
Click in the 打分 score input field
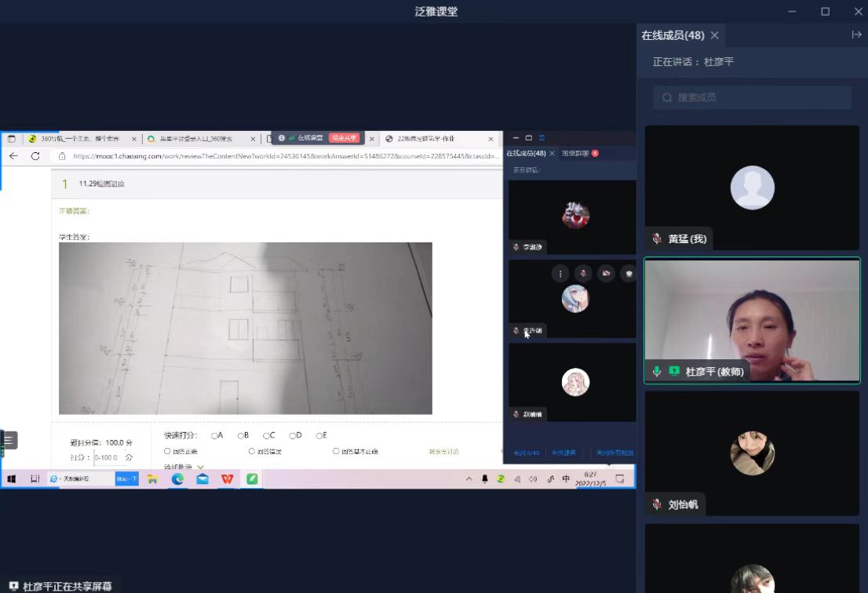[x=106, y=455]
